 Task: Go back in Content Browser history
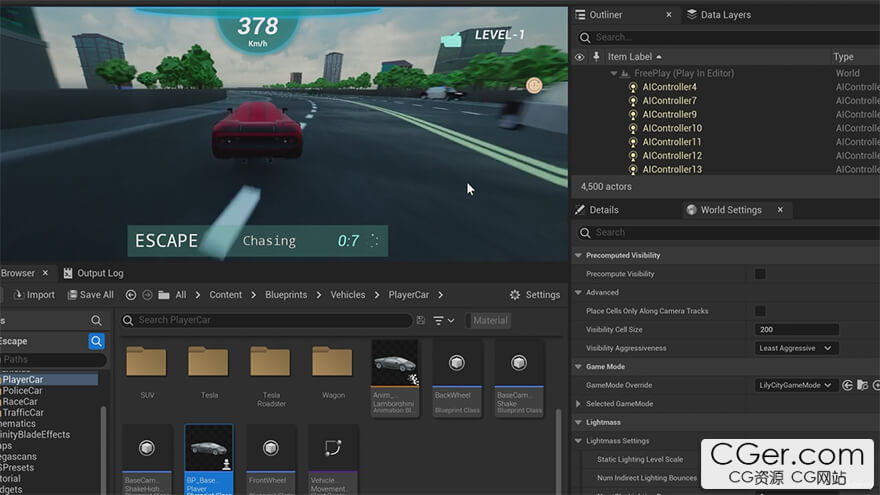click(x=131, y=295)
